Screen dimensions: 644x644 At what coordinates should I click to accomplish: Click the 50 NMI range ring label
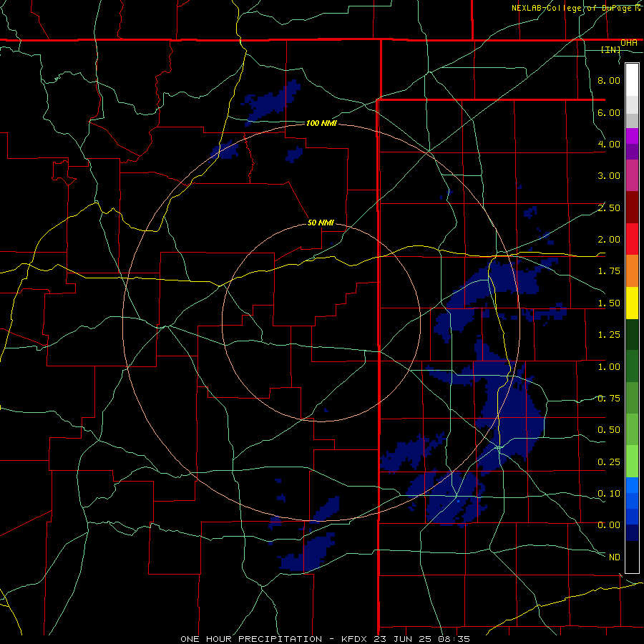click(x=321, y=223)
